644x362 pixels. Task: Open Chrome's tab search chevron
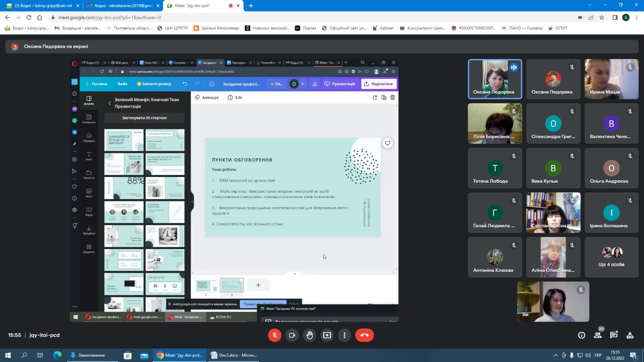point(590,5)
